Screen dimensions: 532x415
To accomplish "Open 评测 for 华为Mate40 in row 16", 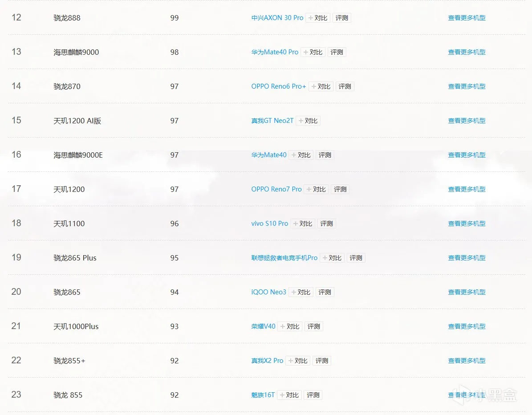I will (x=325, y=155).
